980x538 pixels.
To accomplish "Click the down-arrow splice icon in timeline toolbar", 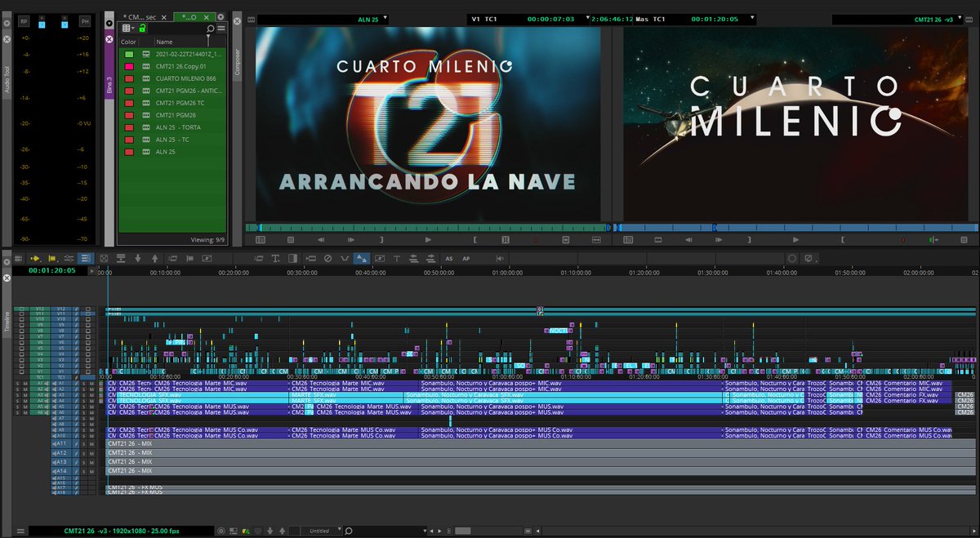I will [x=138, y=259].
